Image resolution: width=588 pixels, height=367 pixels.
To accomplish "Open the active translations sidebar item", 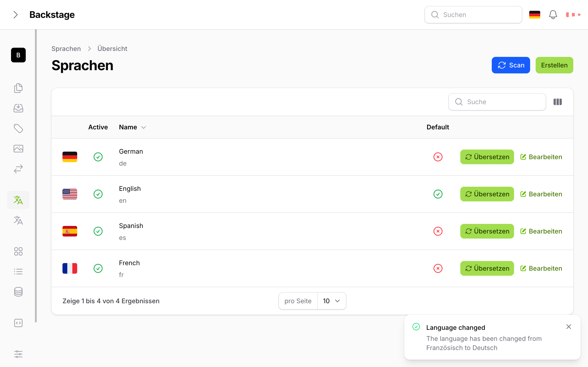I will click(x=18, y=200).
